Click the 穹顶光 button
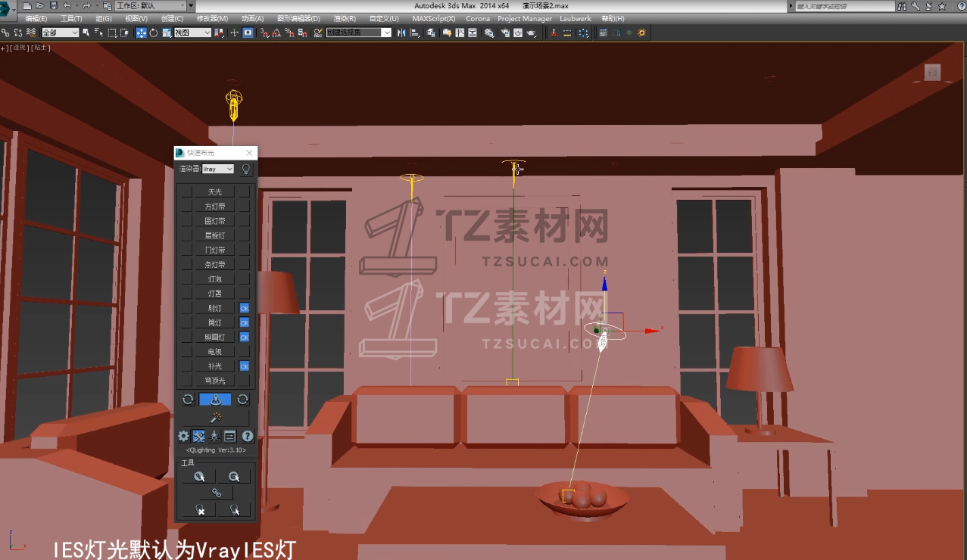 tap(216, 381)
